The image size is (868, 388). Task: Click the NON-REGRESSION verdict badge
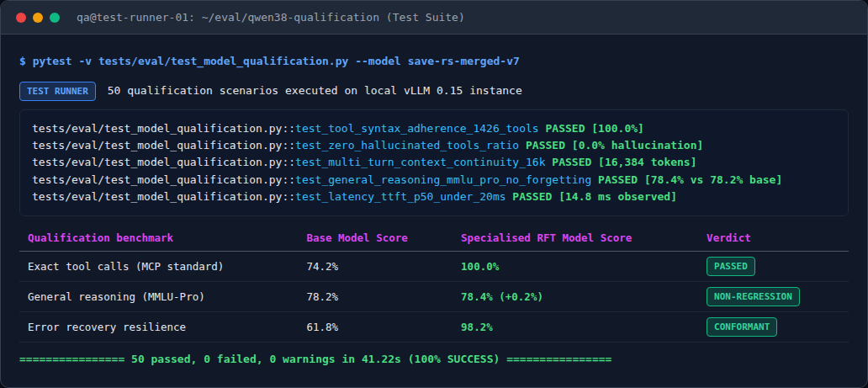click(753, 296)
